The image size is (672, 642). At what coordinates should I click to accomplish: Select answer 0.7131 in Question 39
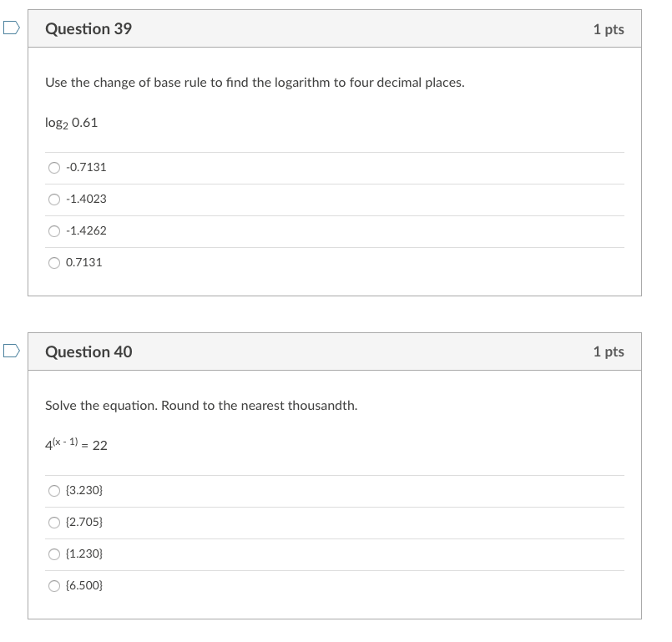point(53,262)
